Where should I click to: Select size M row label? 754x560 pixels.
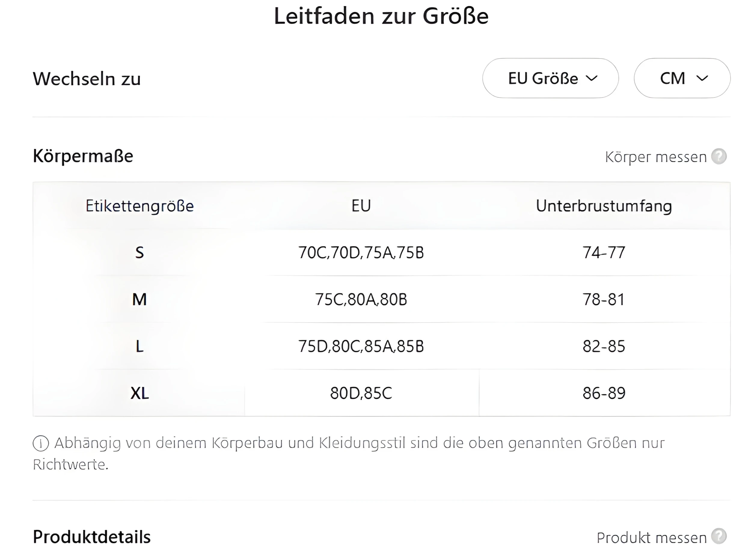click(x=139, y=299)
